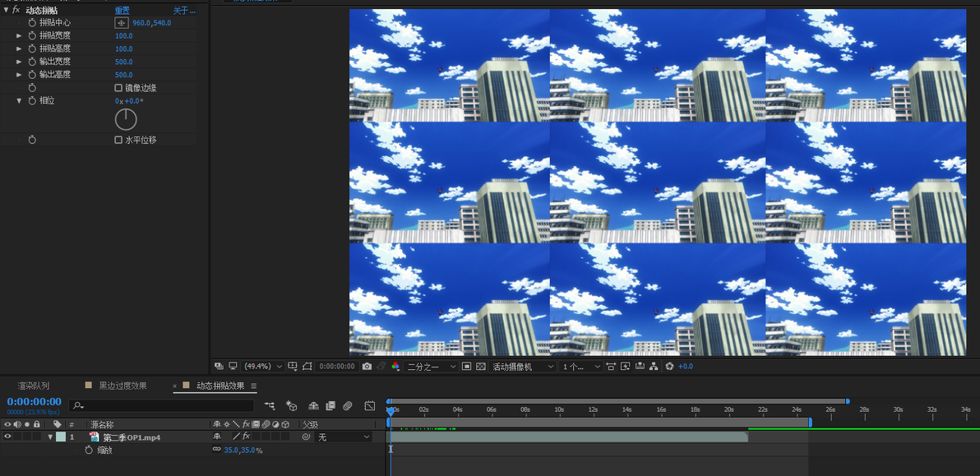The image size is (980, 476).
Task: Click the primary viewer monitor icon
Action: [x=233, y=366]
